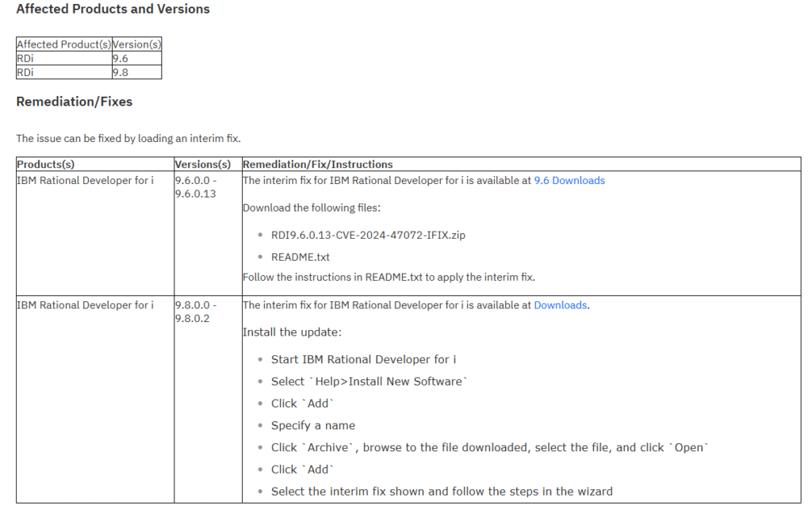
Task: Click the line "Follow the instructions in README.txt to apply"
Action: coord(389,277)
